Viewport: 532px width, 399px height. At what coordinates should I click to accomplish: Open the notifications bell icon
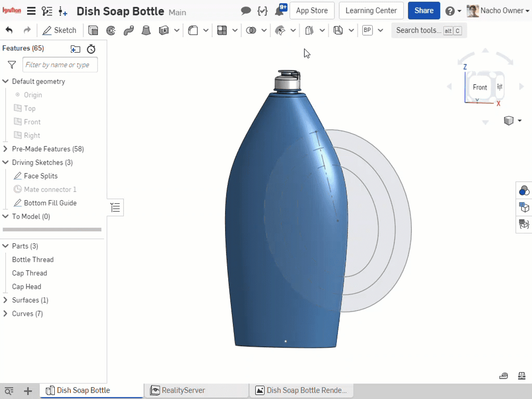(280, 11)
